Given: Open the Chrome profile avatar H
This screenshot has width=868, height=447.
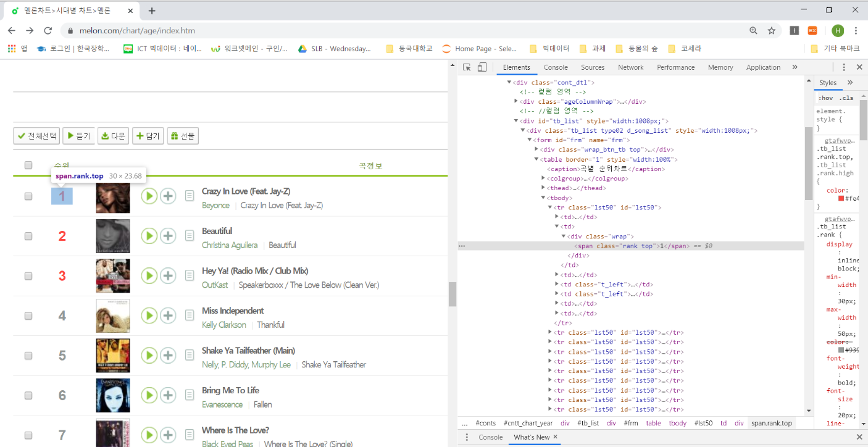Looking at the screenshot, I should pos(838,31).
